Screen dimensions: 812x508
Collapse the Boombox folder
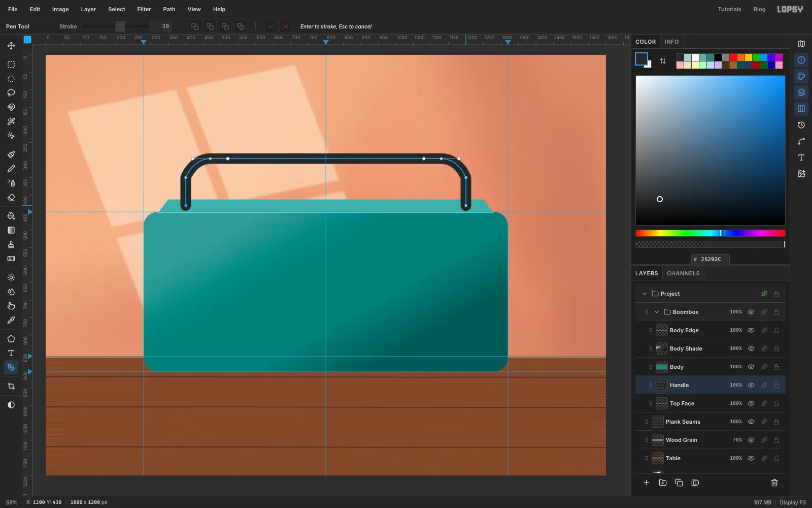[x=657, y=312]
